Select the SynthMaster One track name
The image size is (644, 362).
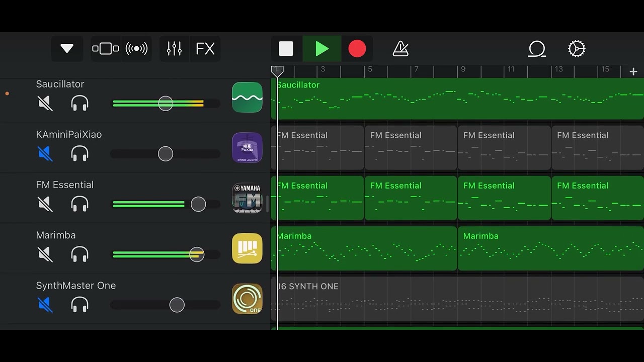pos(76,285)
